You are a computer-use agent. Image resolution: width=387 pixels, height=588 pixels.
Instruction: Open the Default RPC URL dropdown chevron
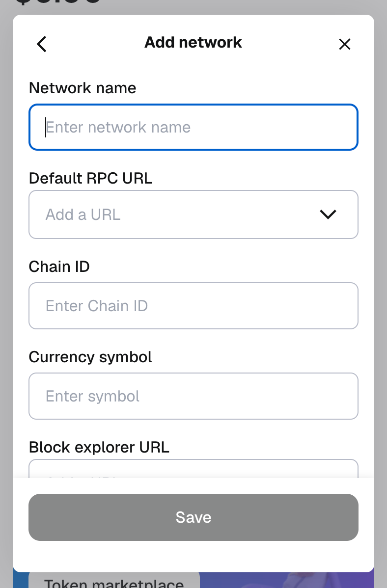[x=328, y=214]
